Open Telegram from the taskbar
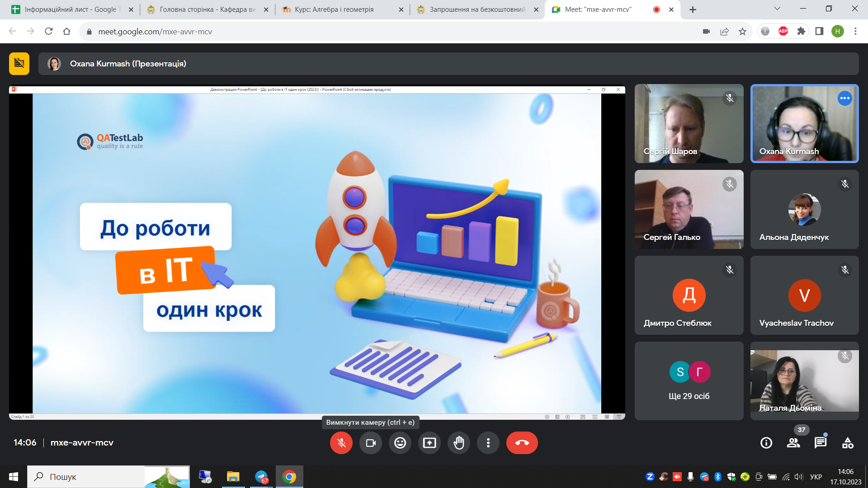868x488 pixels. 261,477
